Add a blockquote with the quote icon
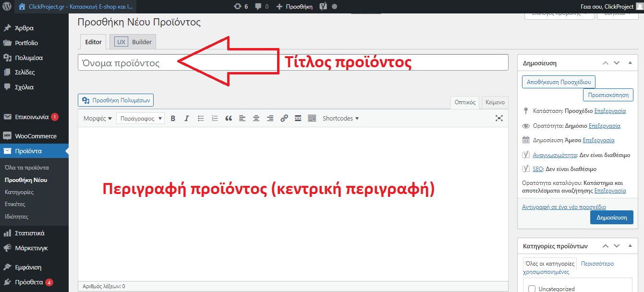The width and height of the screenshot is (644, 292). 229,118
